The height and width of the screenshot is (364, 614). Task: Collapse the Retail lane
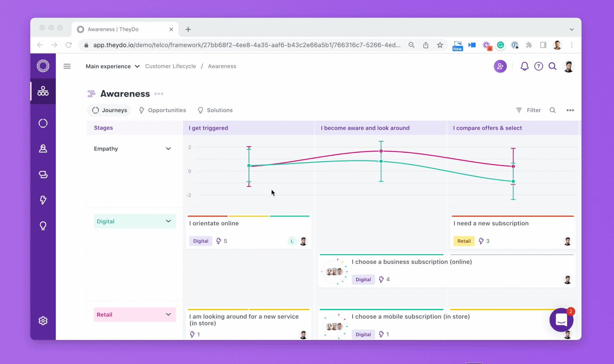[168, 315]
